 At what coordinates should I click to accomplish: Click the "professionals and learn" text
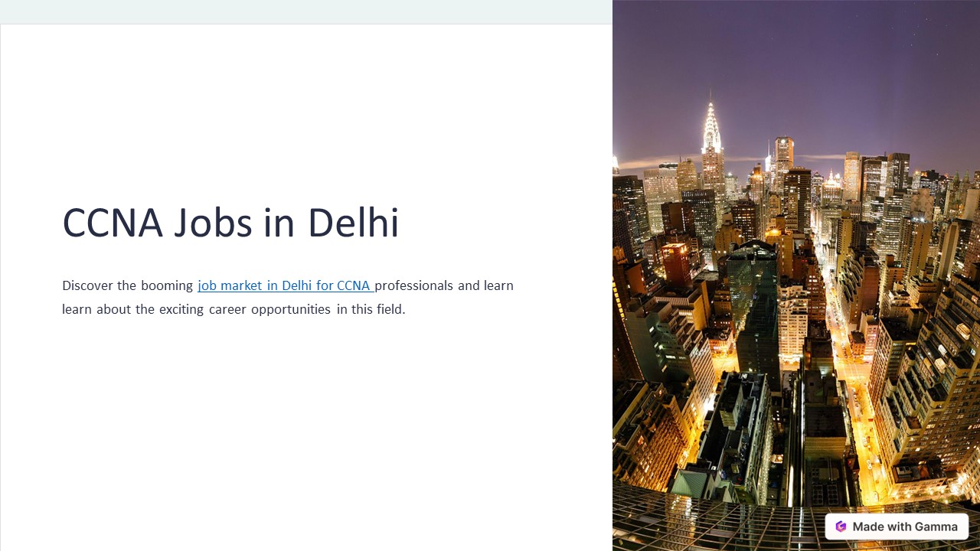(x=444, y=286)
